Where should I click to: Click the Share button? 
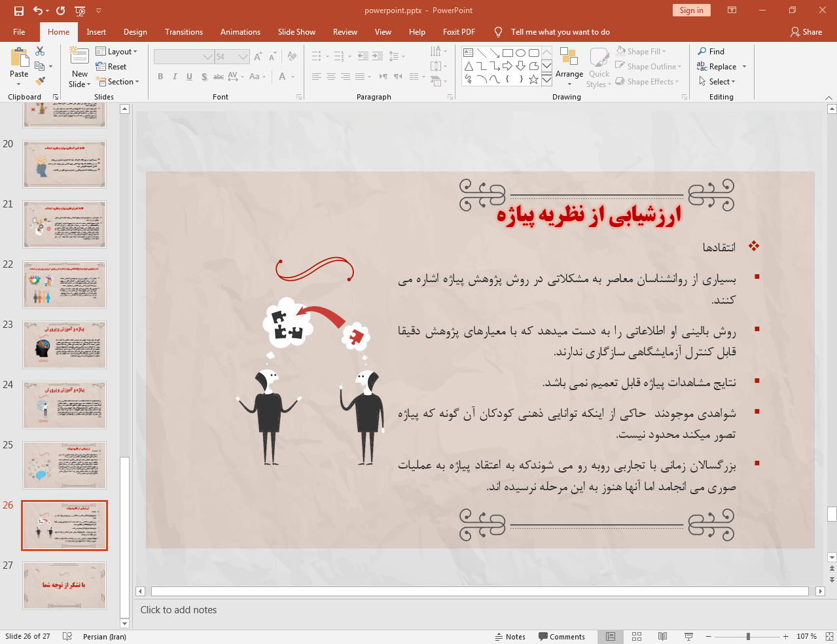806,32
